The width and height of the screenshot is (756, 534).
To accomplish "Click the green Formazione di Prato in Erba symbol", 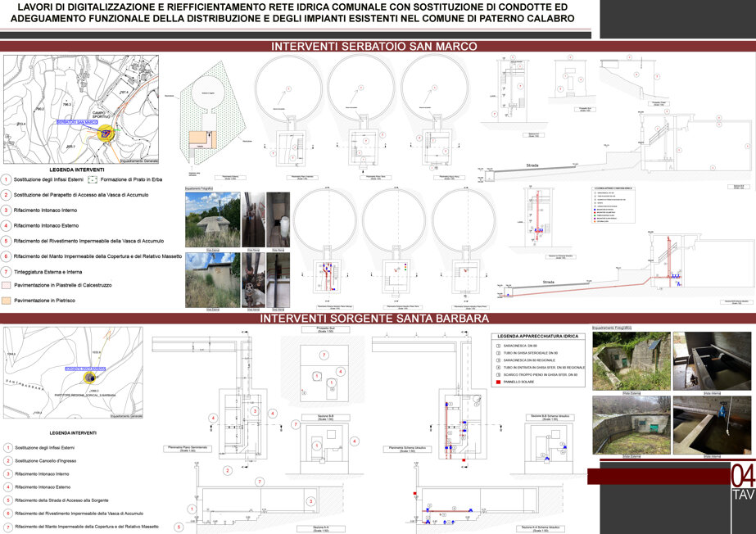I will coord(93,179).
